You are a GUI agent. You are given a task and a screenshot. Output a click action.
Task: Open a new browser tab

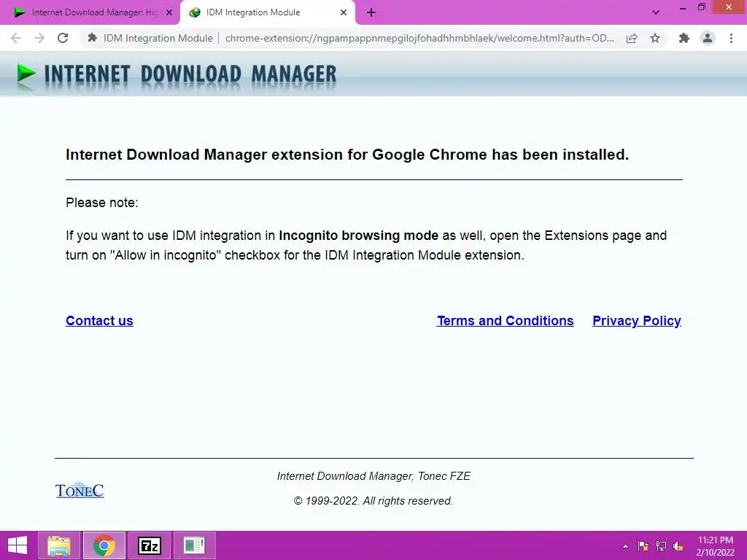tap(371, 12)
